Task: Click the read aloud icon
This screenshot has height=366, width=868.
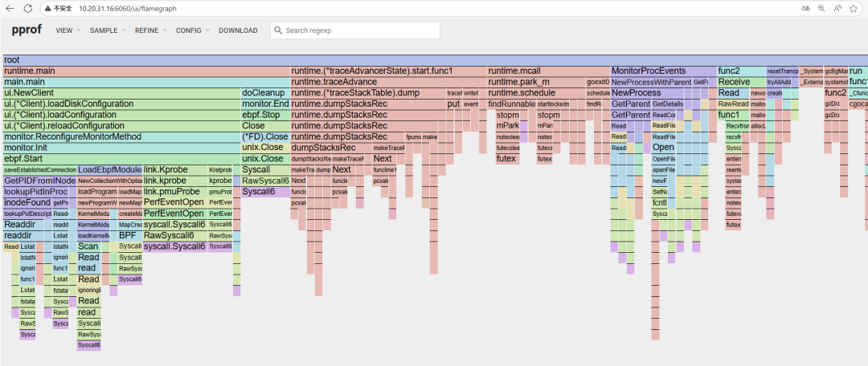Action: coord(837,7)
